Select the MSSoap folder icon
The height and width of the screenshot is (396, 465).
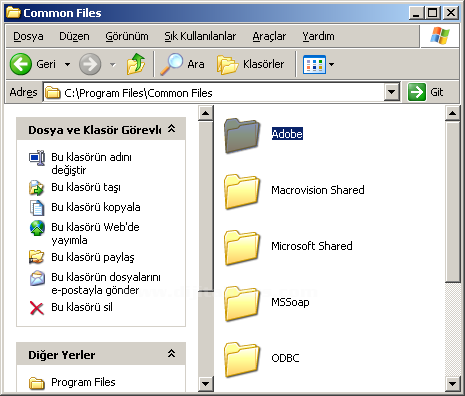pos(242,303)
